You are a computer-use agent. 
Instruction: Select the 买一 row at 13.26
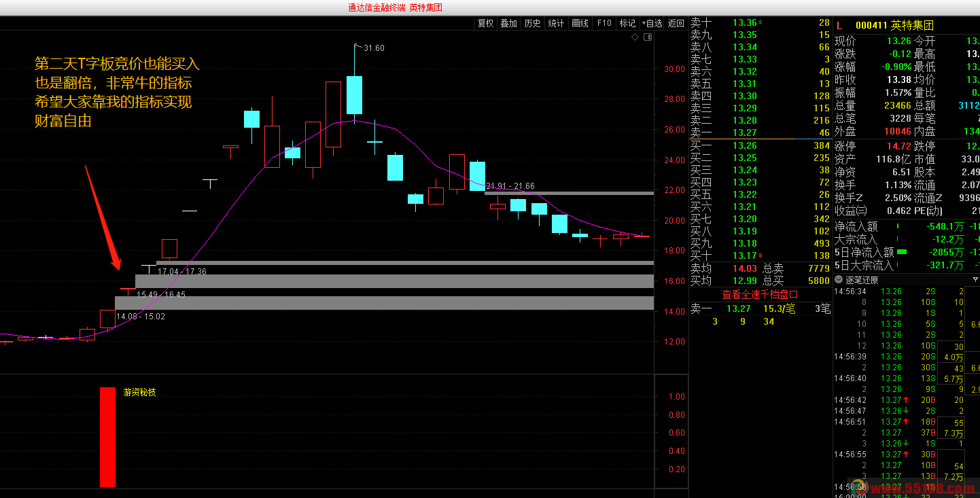pyautogui.click(x=760, y=145)
